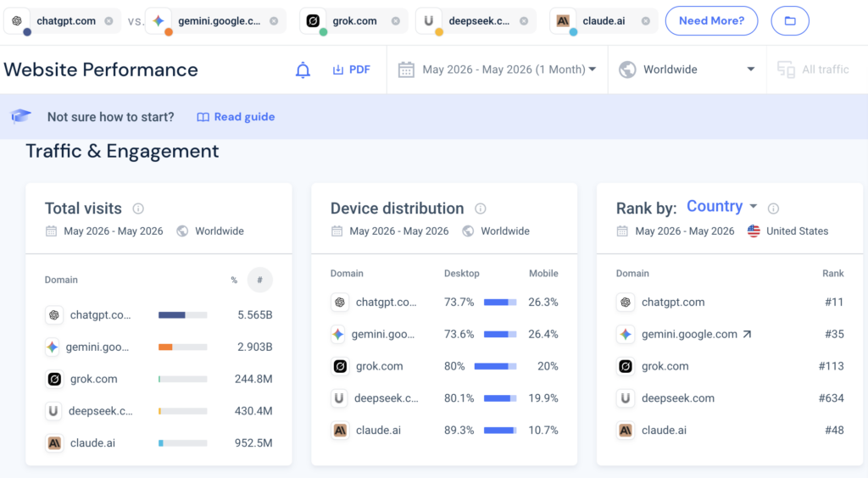Click the Desktop column header
The height and width of the screenshot is (478, 868).
coord(462,273)
